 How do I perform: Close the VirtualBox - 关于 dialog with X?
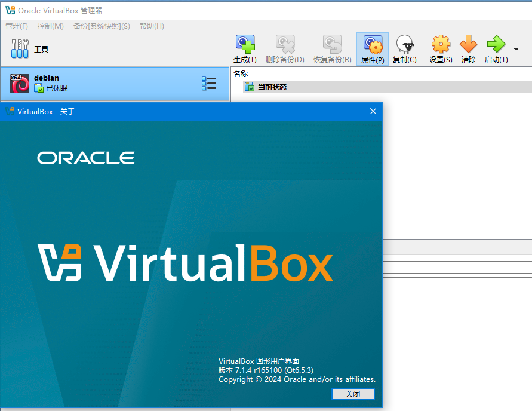coord(373,111)
